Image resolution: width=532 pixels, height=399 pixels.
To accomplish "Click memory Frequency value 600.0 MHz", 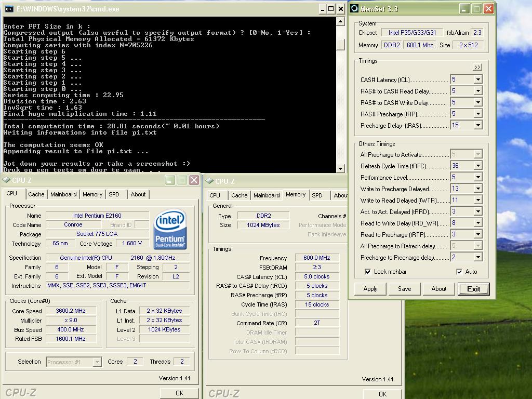I will (x=317, y=258).
